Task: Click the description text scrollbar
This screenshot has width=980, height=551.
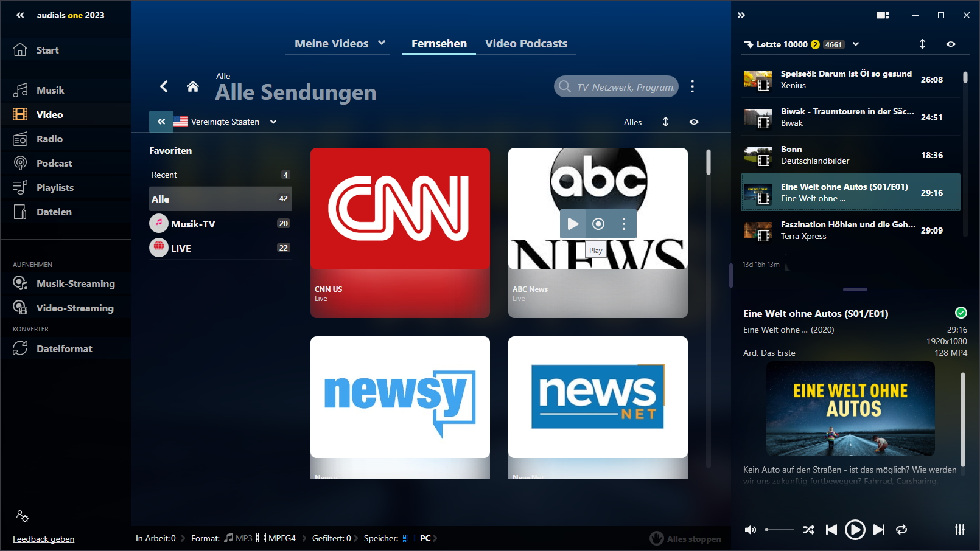Action: coord(962,419)
